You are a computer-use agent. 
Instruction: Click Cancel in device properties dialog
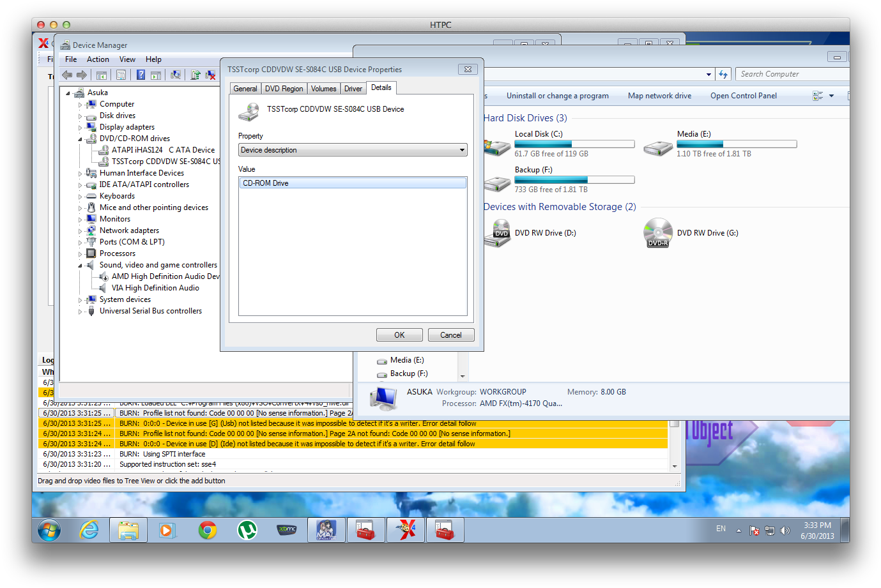450,335
